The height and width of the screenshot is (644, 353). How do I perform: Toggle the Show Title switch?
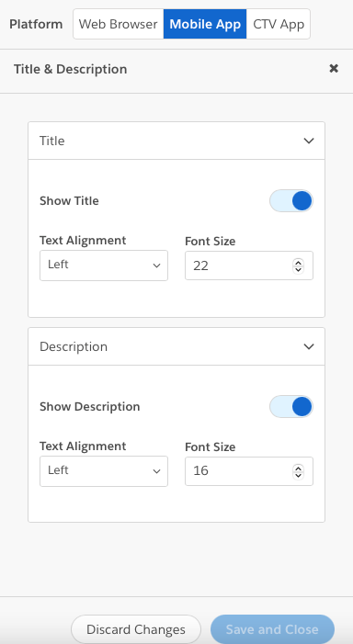click(290, 201)
